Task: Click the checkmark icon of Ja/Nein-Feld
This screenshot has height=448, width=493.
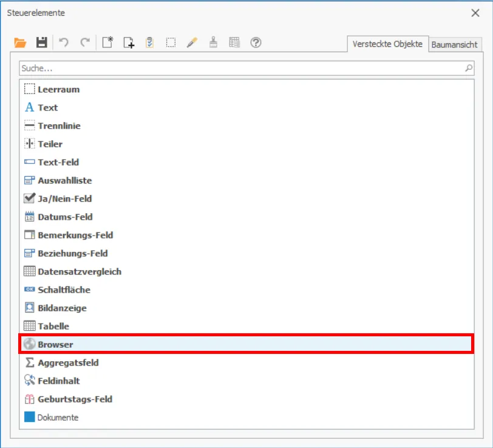Action: coord(30,198)
